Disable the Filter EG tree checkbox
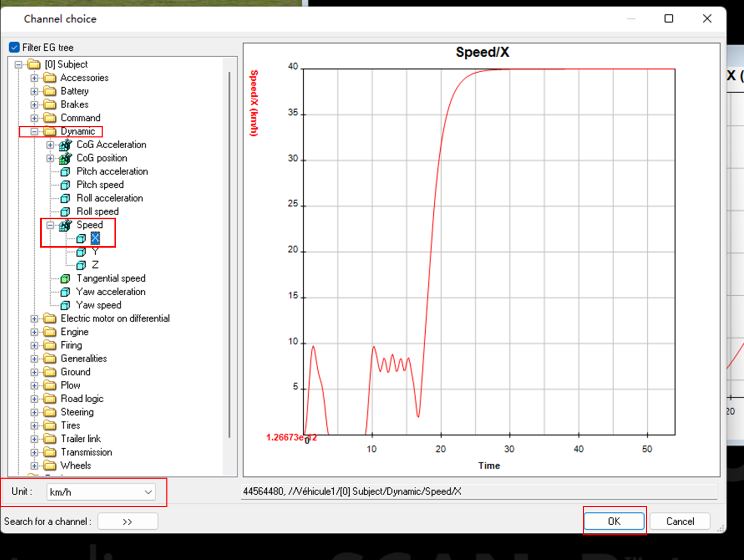 click(x=14, y=48)
